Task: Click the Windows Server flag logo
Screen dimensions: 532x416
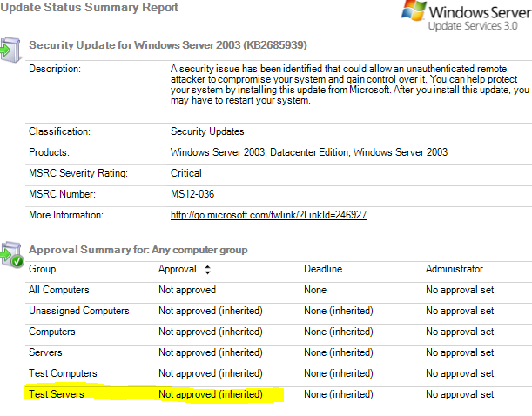Action: (x=414, y=10)
